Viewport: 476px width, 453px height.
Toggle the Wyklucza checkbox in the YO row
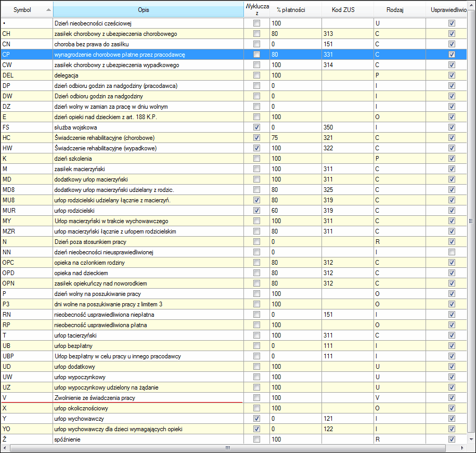coord(257,429)
